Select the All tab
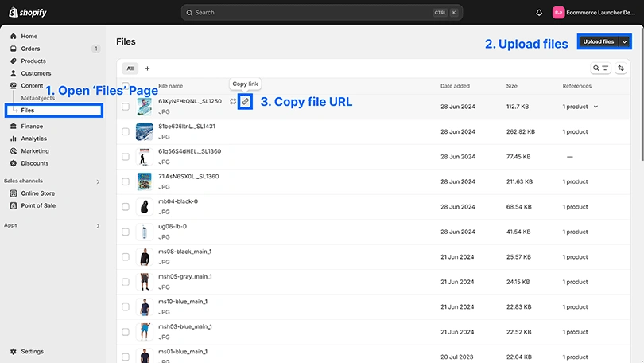644x363 pixels. coord(130,68)
